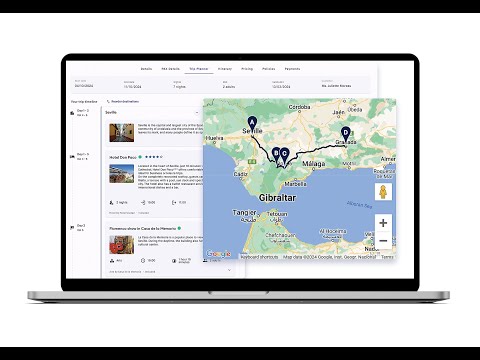Screen dimensions: 480x360
Task: Click the green status dot beside Hotel Don Paco
Action: [140, 157]
